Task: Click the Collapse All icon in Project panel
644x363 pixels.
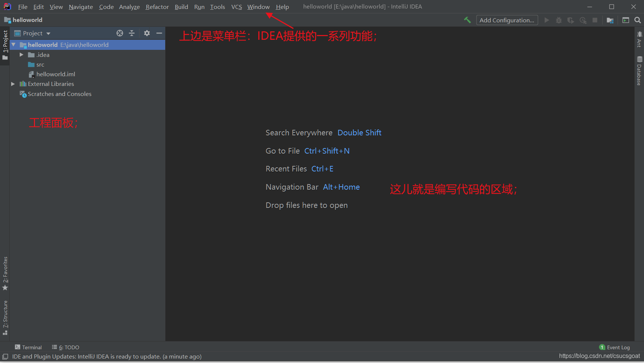Action: pos(132,33)
